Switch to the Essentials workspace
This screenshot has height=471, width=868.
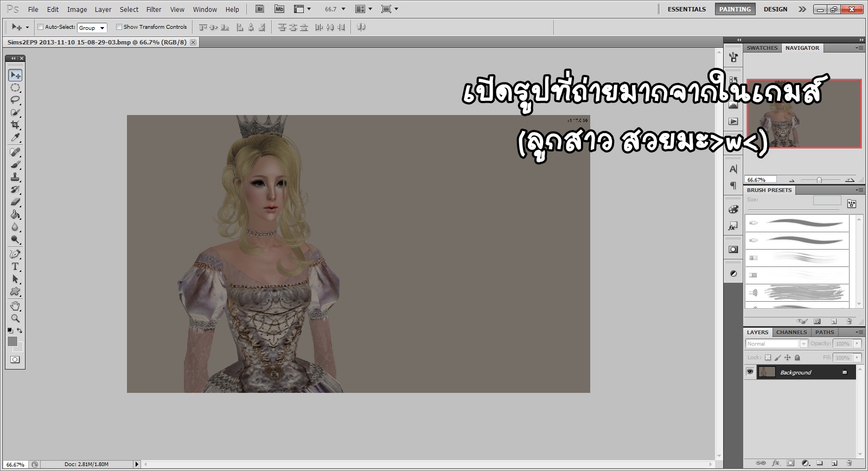[x=687, y=9]
